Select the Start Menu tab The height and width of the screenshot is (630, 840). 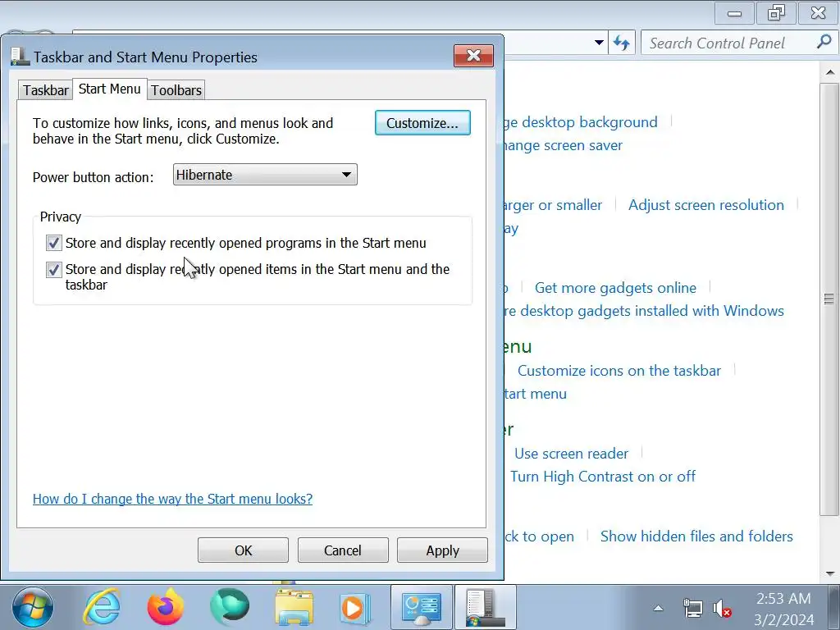tap(110, 89)
